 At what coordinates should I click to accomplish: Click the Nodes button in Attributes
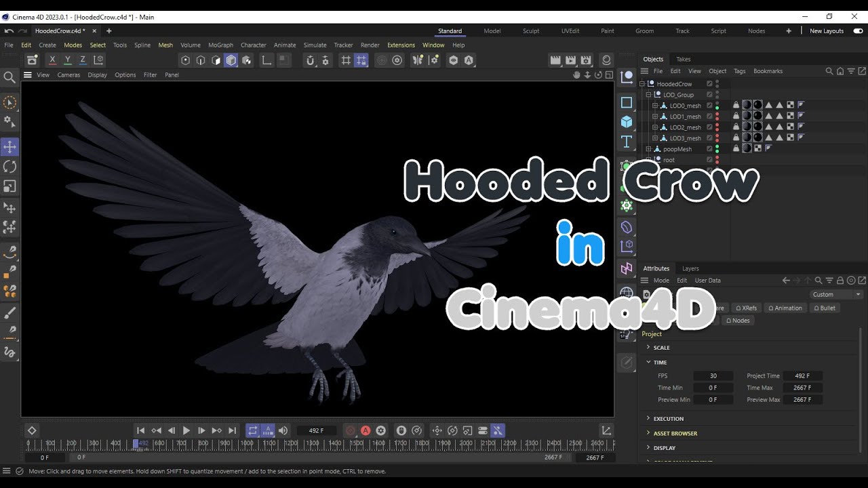[x=738, y=321]
